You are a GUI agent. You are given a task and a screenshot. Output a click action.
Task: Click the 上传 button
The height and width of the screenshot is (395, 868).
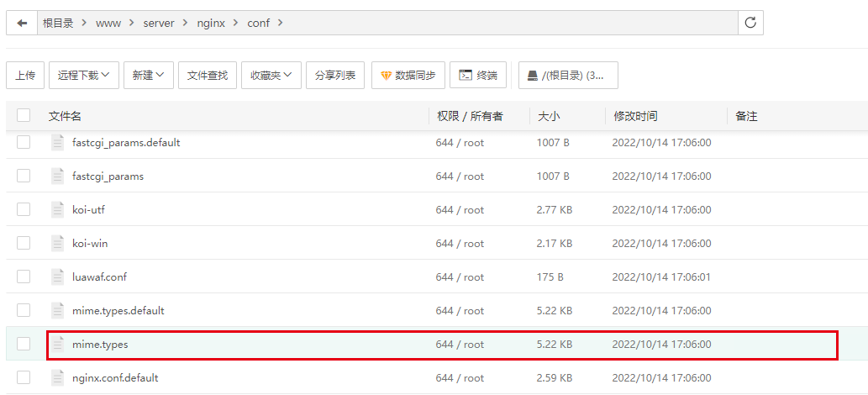[25, 76]
